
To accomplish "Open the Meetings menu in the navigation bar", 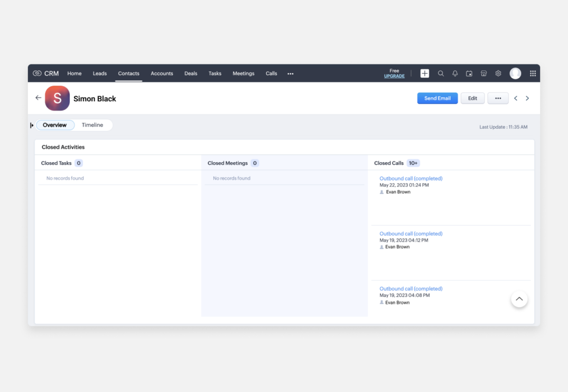I will point(243,73).
